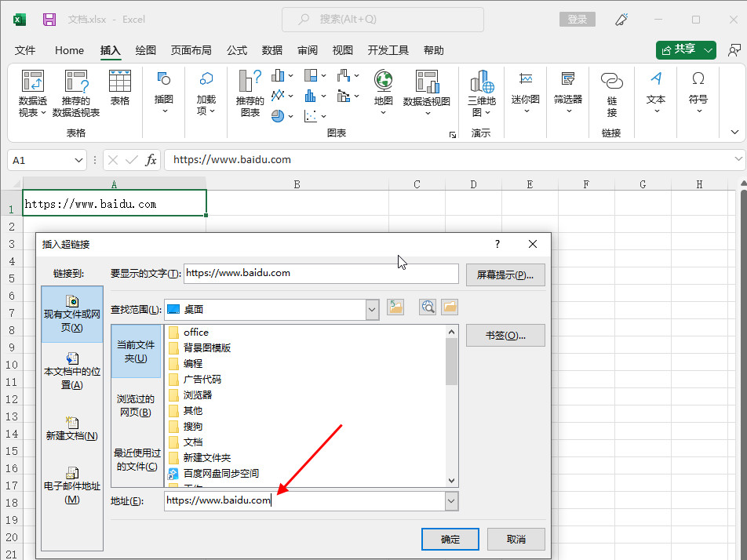
Task: Insert a waterfall or stock chart
Action: coord(344,76)
